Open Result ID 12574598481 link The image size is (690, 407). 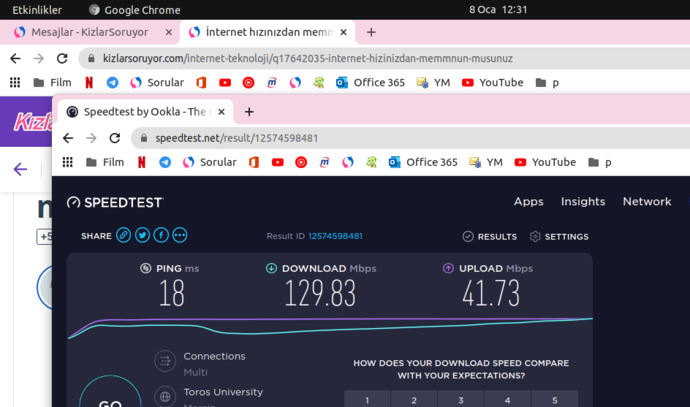point(335,236)
